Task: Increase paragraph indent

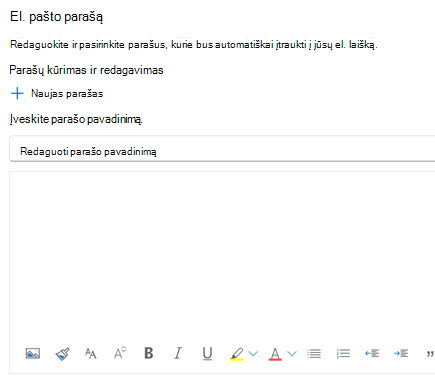Action: 401,353
